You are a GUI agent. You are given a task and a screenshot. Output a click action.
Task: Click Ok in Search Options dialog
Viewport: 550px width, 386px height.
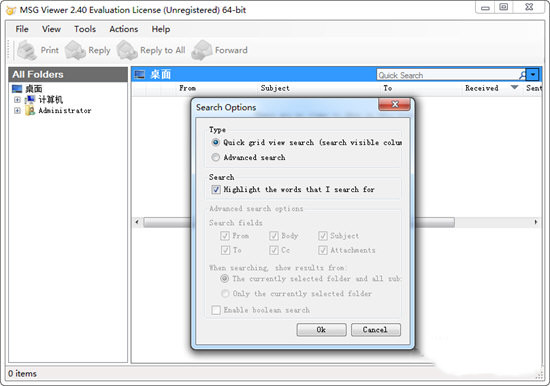click(321, 330)
